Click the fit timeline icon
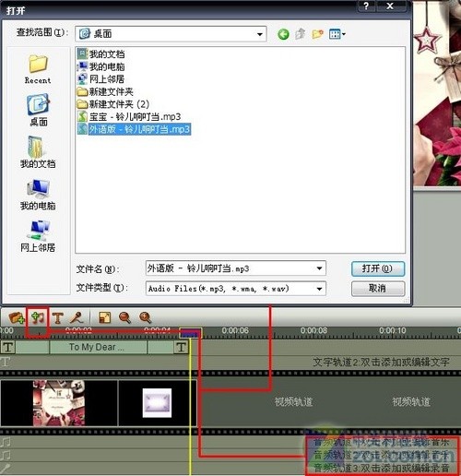The height and width of the screenshot is (476, 461). [105, 317]
